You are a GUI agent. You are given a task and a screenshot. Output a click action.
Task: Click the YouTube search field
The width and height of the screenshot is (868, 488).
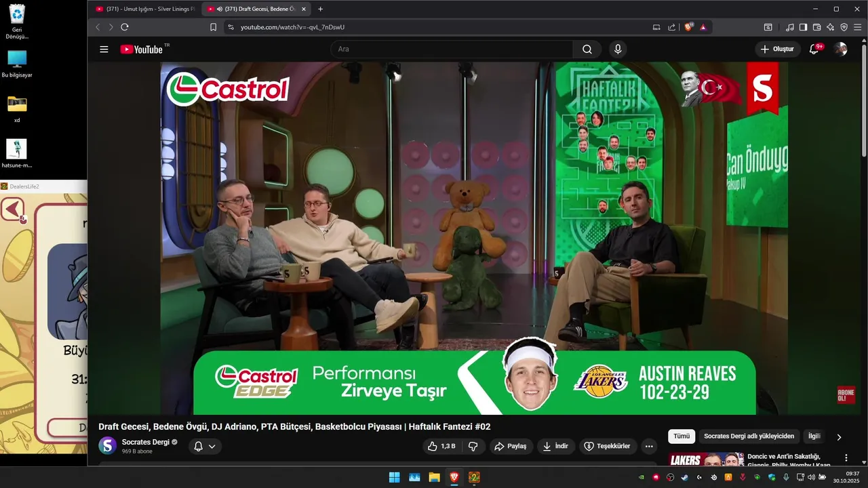click(452, 49)
